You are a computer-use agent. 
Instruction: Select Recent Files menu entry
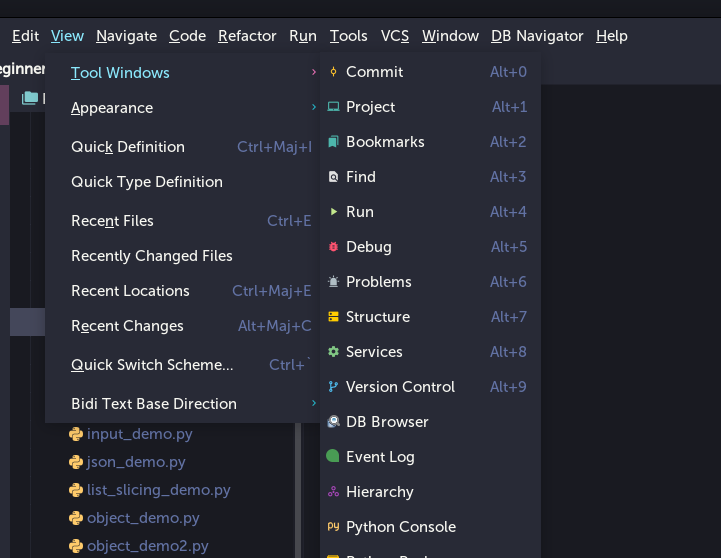point(112,221)
